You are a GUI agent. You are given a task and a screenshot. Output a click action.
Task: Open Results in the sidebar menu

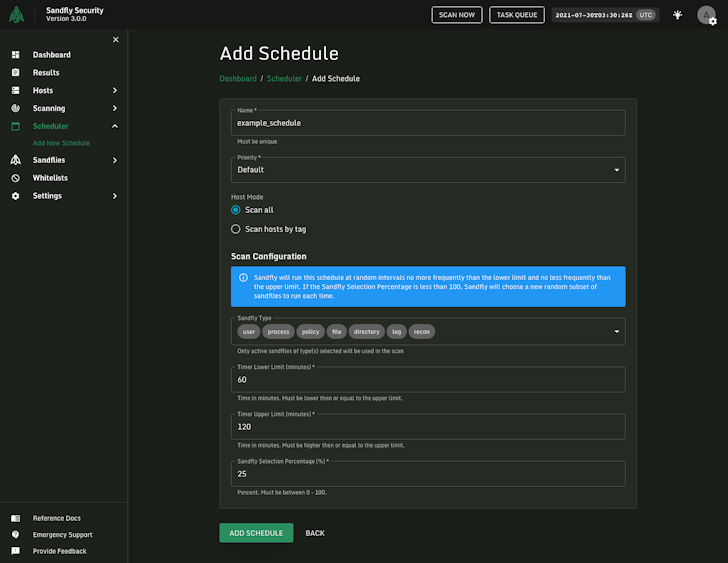pos(46,72)
